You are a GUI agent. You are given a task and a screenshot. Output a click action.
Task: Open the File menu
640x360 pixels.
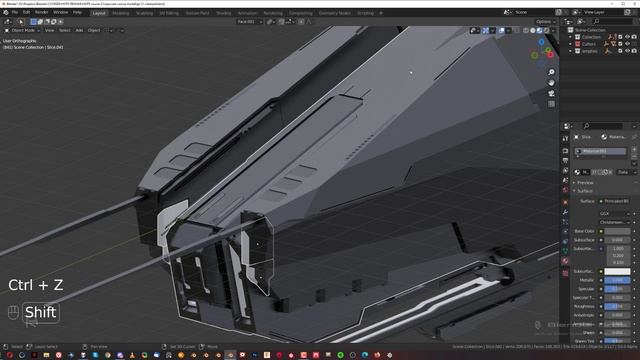point(15,13)
